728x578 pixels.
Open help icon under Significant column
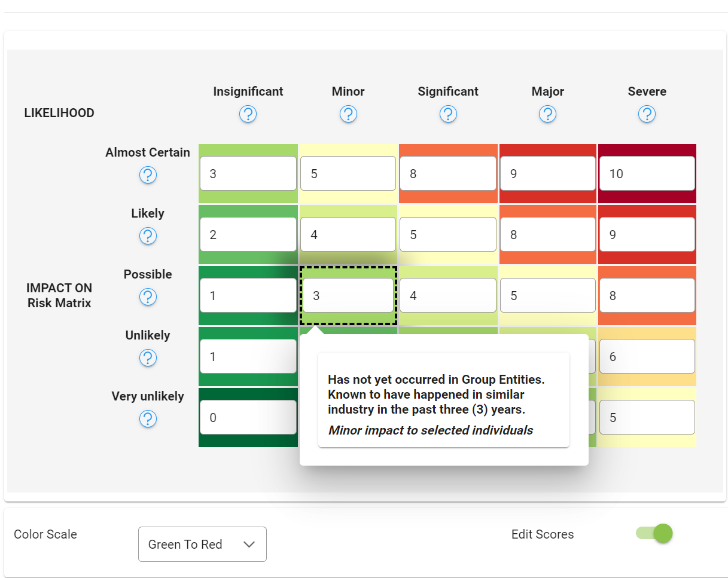(448, 114)
